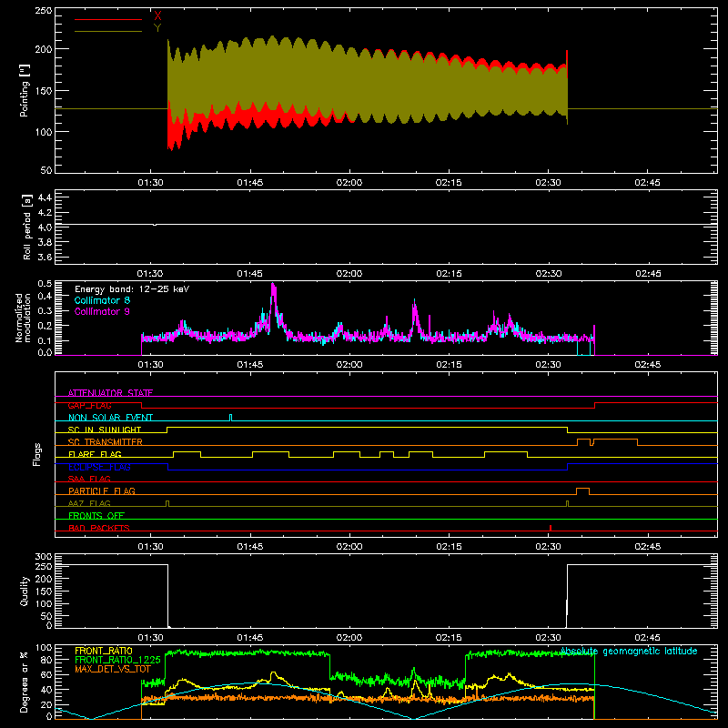The image size is (728, 728).
Task: Click the Flags panel axis label
Action: pyautogui.click(x=36, y=454)
